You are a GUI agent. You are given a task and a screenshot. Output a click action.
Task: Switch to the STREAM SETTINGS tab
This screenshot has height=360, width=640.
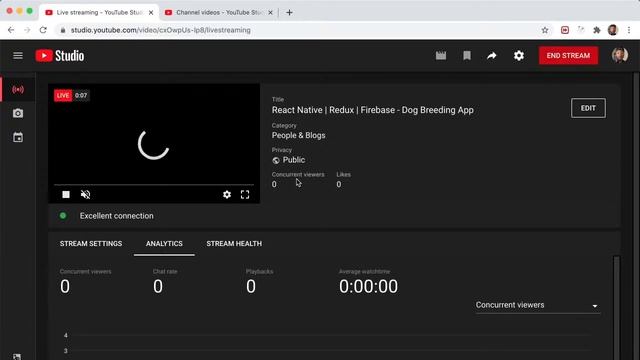pos(91,244)
